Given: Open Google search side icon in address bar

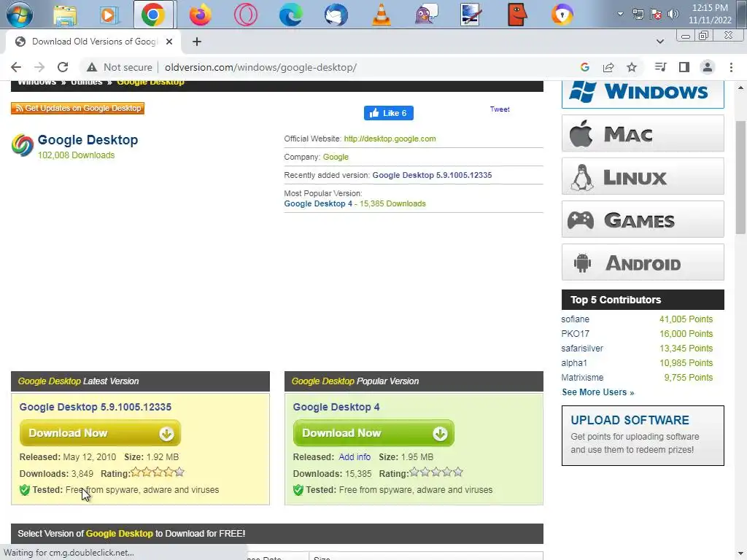Looking at the screenshot, I should 585,67.
